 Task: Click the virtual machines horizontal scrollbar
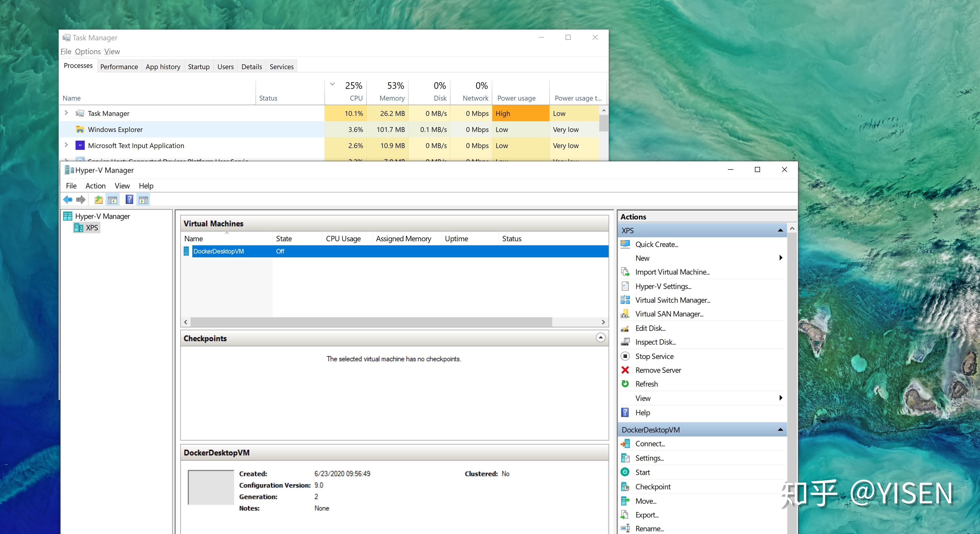click(371, 322)
